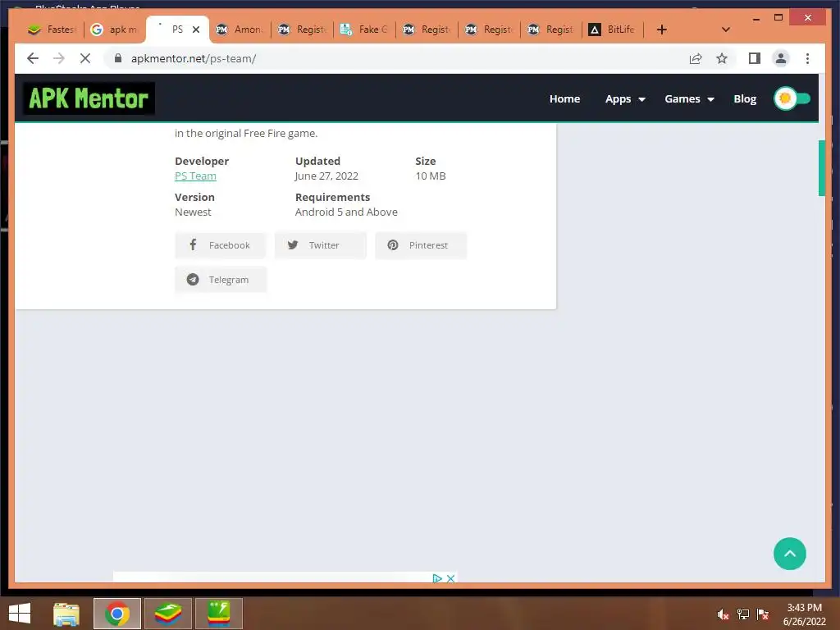The image size is (840, 630).
Task: Open the green BlueStacks multi-instance taskbar icon
Action: click(219, 614)
